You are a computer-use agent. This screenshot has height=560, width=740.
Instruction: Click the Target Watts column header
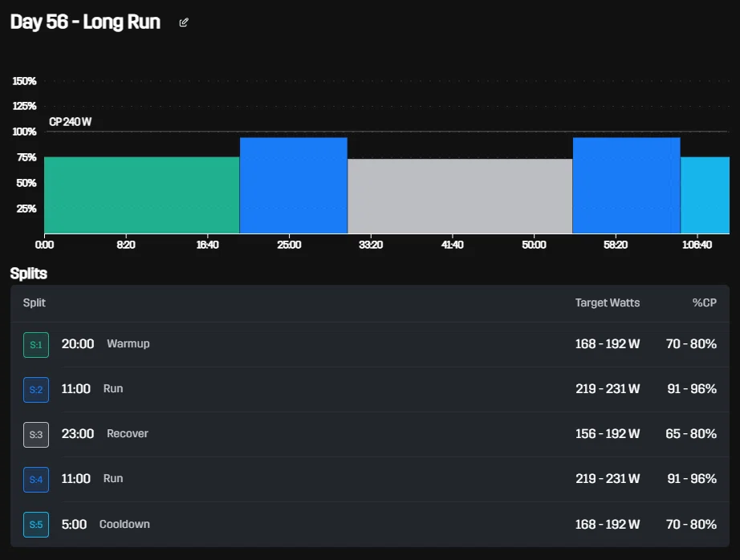pos(608,303)
